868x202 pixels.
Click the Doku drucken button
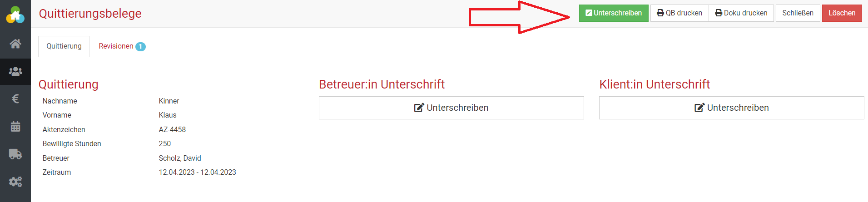coord(741,13)
